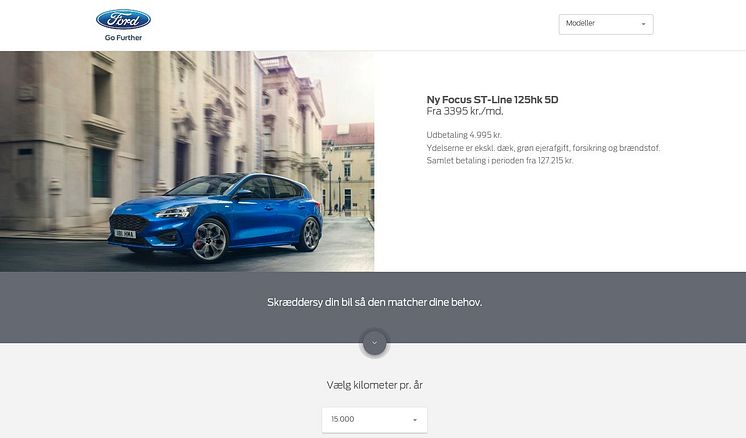Click the 'Samlet betaling i perioden' line
This screenshot has width=746, height=438.
tap(500, 161)
